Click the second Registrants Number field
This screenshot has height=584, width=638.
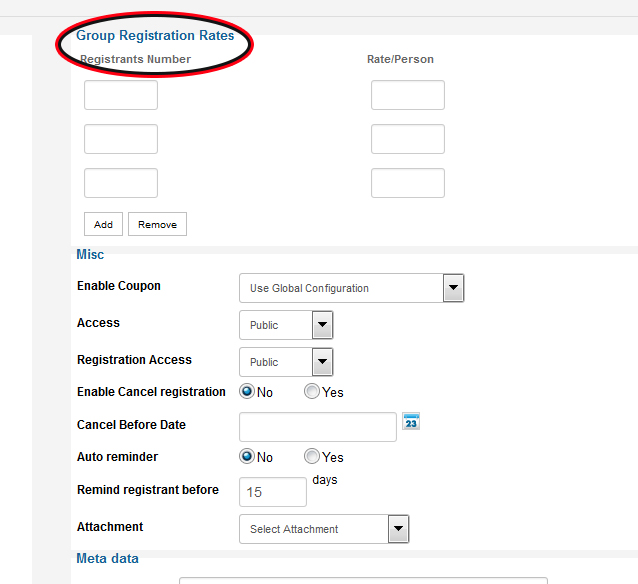point(121,139)
